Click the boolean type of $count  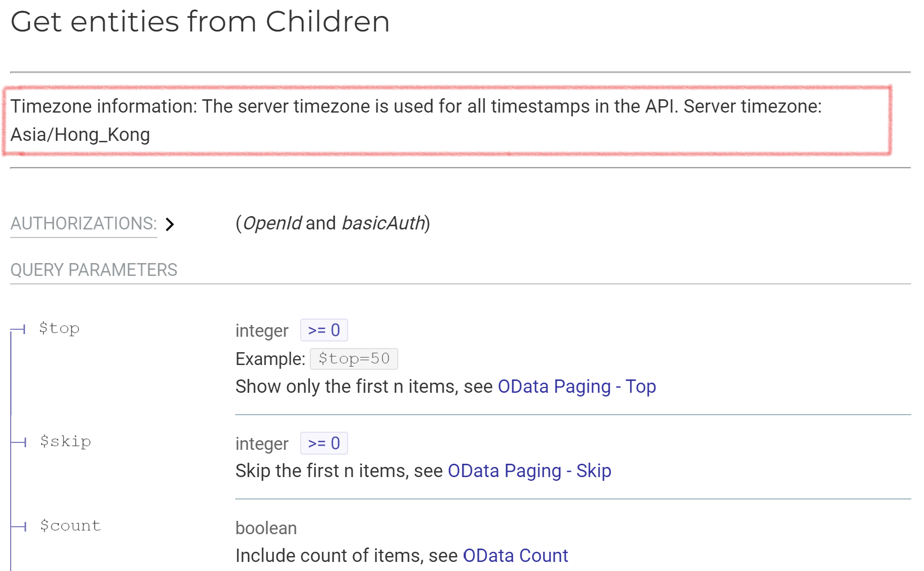click(x=266, y=528)
